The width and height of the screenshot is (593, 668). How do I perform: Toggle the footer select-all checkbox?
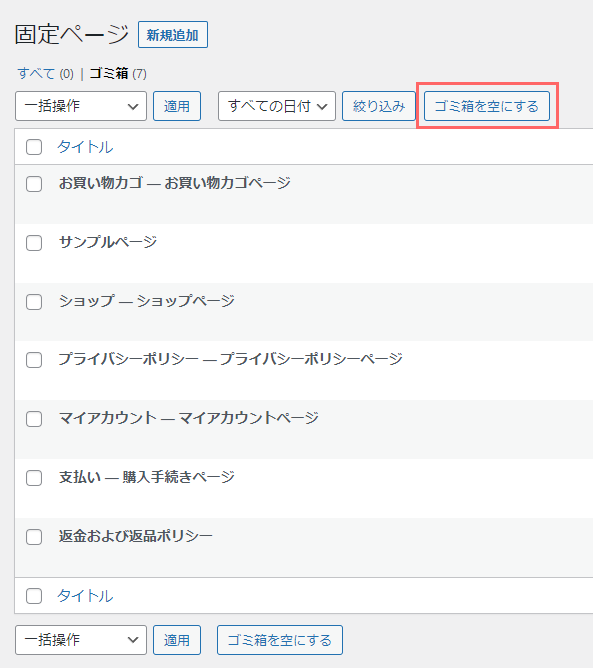click(34, 596)
